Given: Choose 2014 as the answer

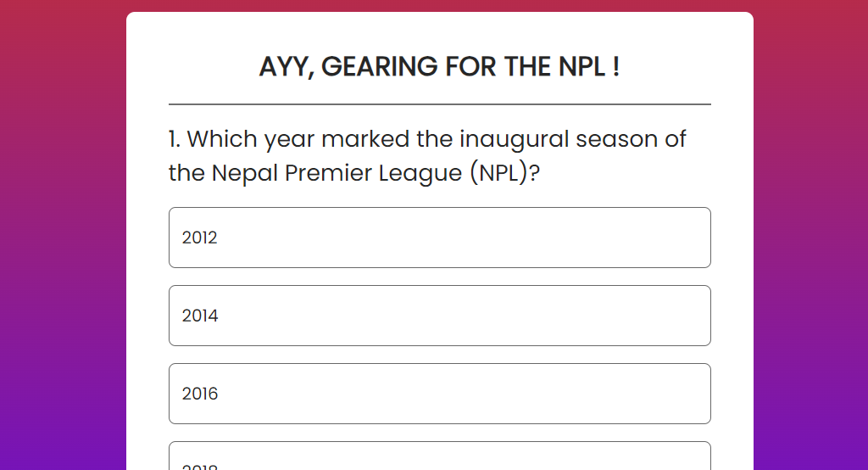Looking at the screenshot, I should [x=439, y=316].
